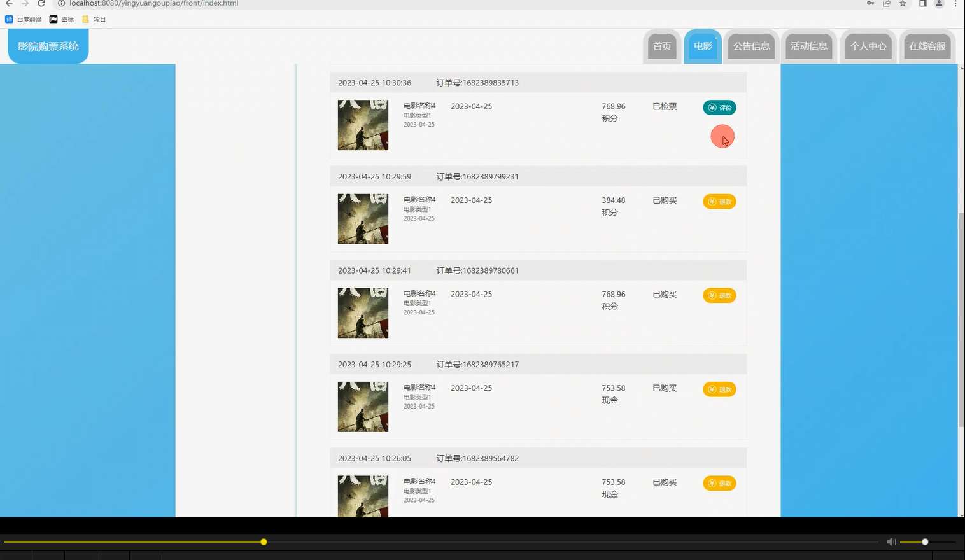965x560 pixels.
Task: Click 退款 button for order 1682389799231
Action: [719, 202]
